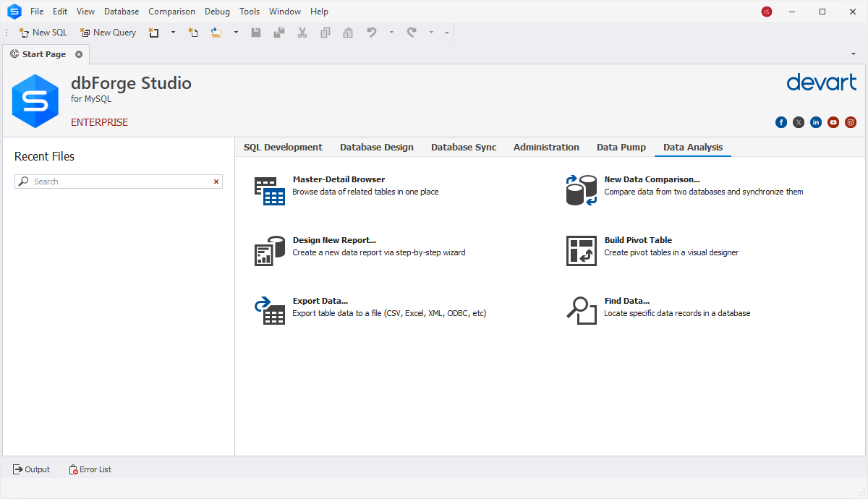Switch to the SQL Development tab
Image resolution: width=868 pixels, height=499 pixels.
coord(283,148)
